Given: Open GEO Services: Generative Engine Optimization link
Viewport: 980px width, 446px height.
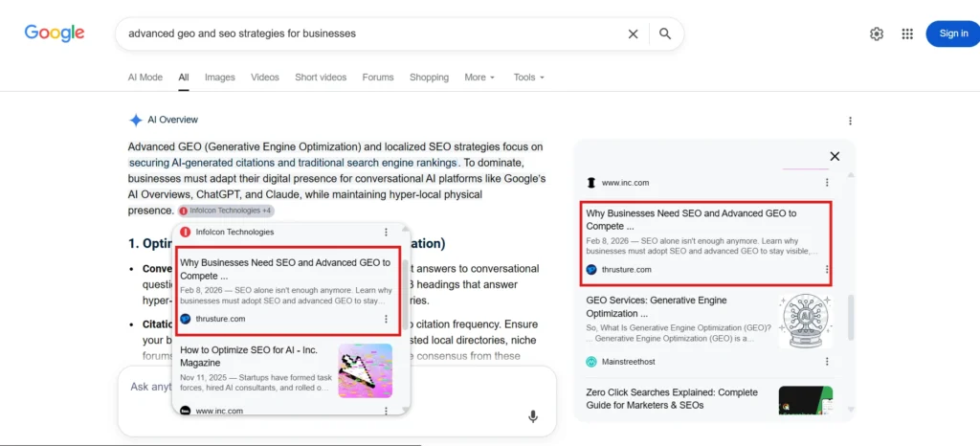Looking at the screenshot, I should [x=657, y=306].
